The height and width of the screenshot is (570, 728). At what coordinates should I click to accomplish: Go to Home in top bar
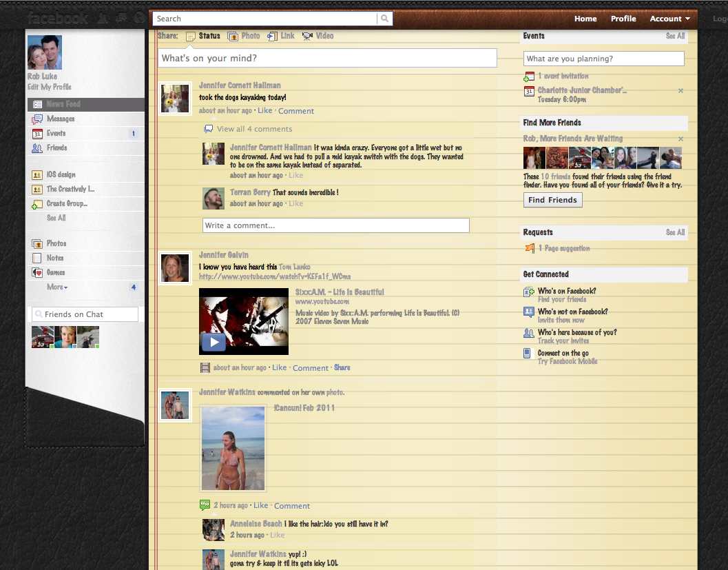585,19
